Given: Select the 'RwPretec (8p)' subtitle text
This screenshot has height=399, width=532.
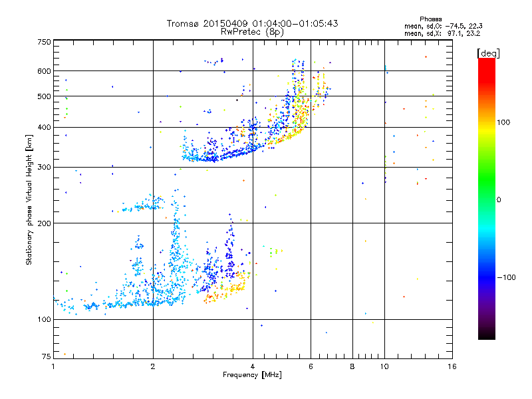Looking at the screenshot, I should 252,32.
